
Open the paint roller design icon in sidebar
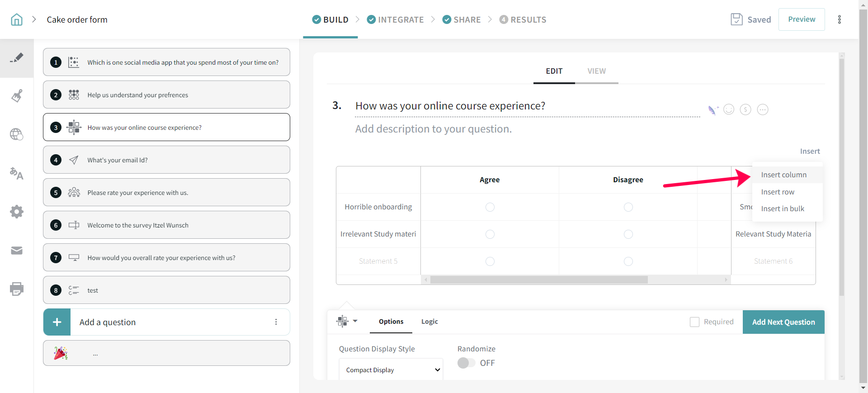tap(17, 96)
